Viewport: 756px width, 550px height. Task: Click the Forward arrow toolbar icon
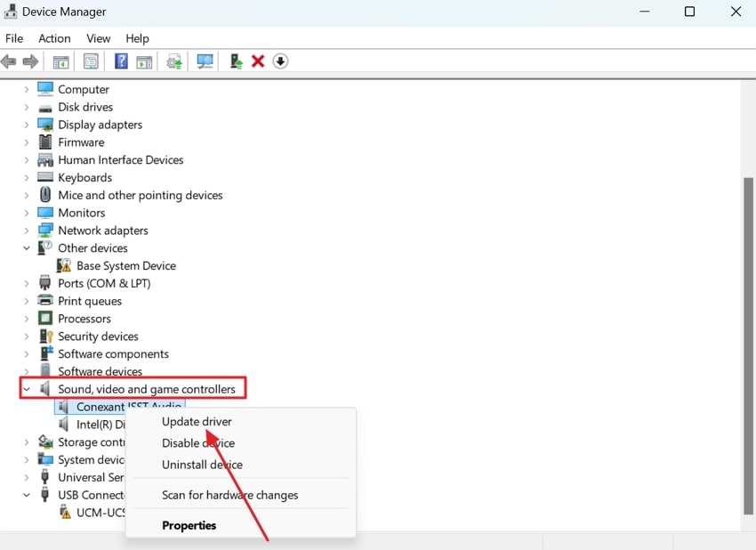(30, 61)
